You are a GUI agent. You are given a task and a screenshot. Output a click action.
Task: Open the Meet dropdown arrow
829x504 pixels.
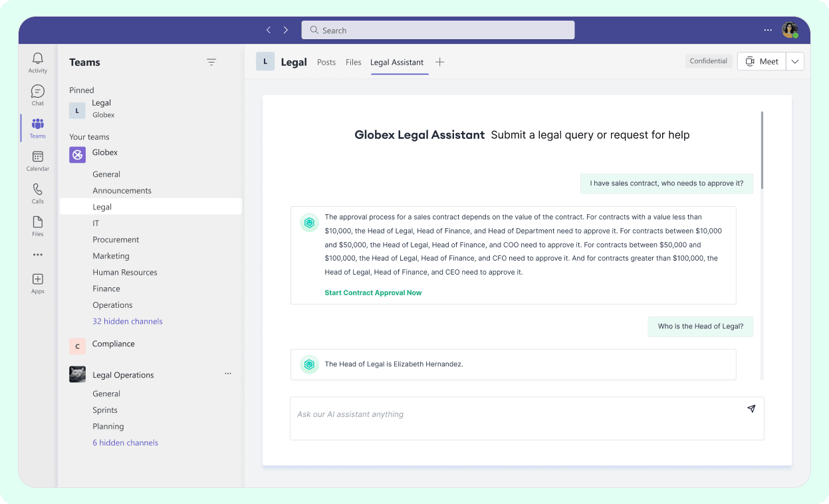(x=795, y=61)
